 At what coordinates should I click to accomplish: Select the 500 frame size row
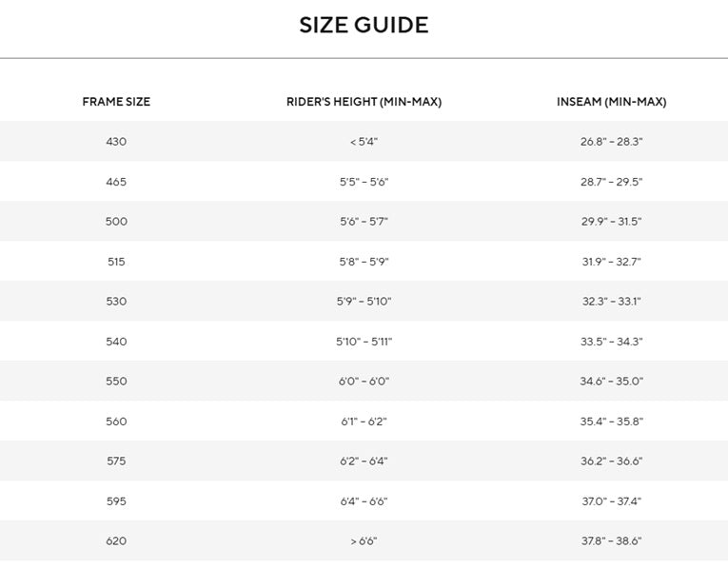pyautogui.click(x=364, y=222)
